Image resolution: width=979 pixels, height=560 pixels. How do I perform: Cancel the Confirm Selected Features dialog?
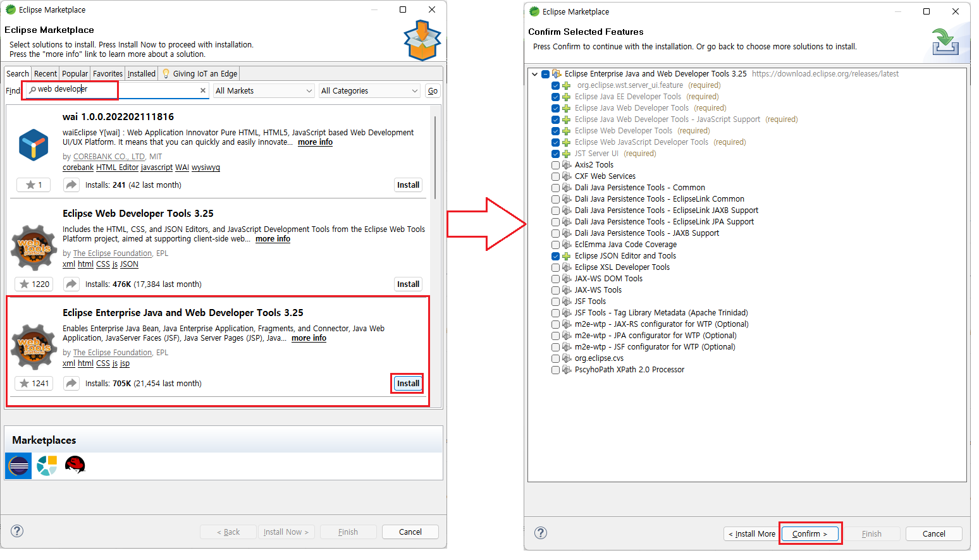[934, 533]
